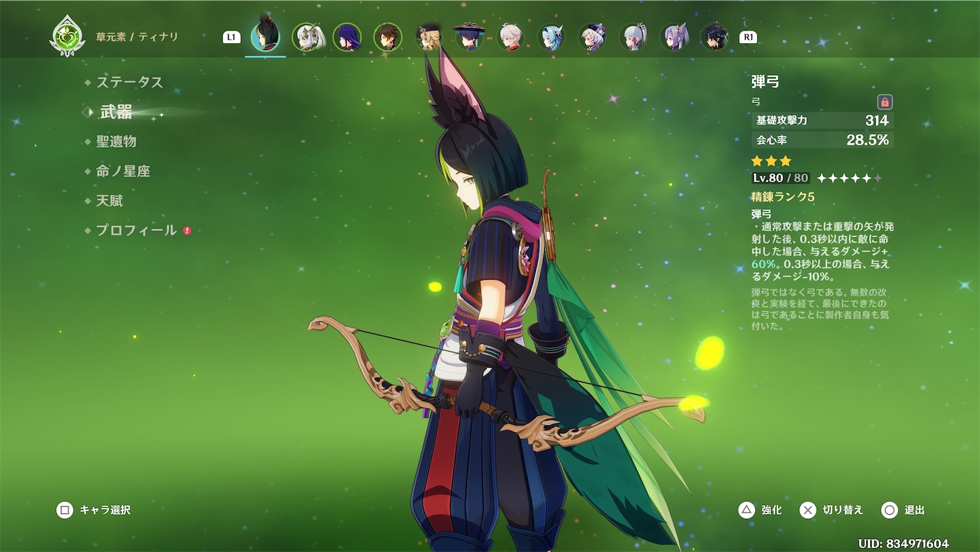This screenshot has height=552, width=980.
Task: Go to the 命ノ星座 section
Action: [x=122, y=171]
